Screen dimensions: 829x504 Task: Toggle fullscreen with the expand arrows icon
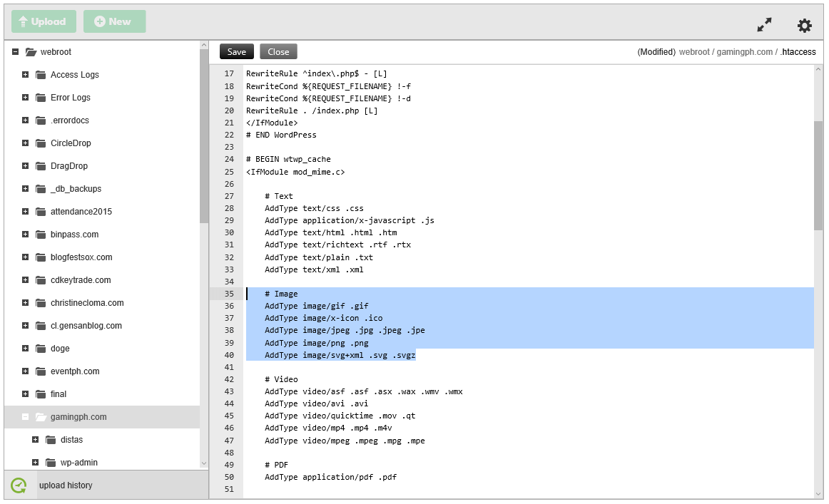tap(764, 25)
